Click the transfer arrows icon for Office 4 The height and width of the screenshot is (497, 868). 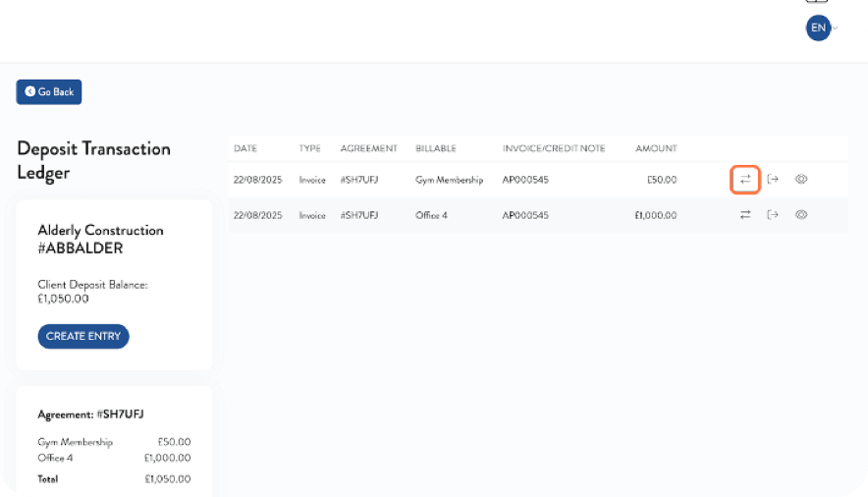click(745, 214)
